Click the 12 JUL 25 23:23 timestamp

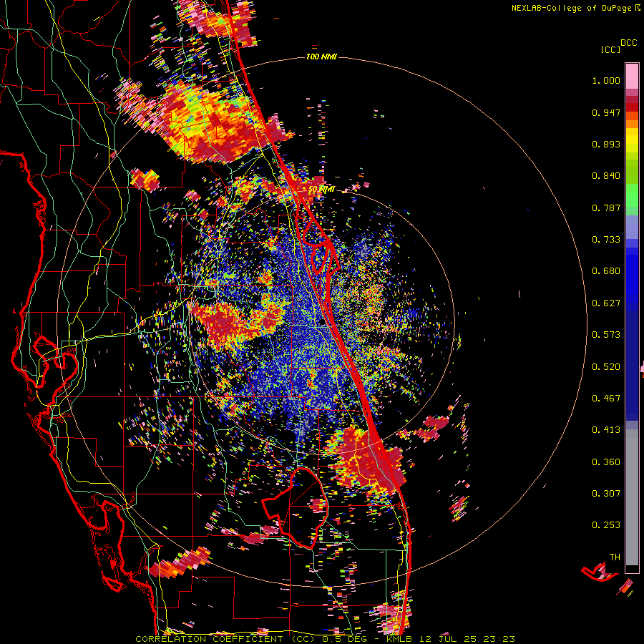[x=467, y=639]
